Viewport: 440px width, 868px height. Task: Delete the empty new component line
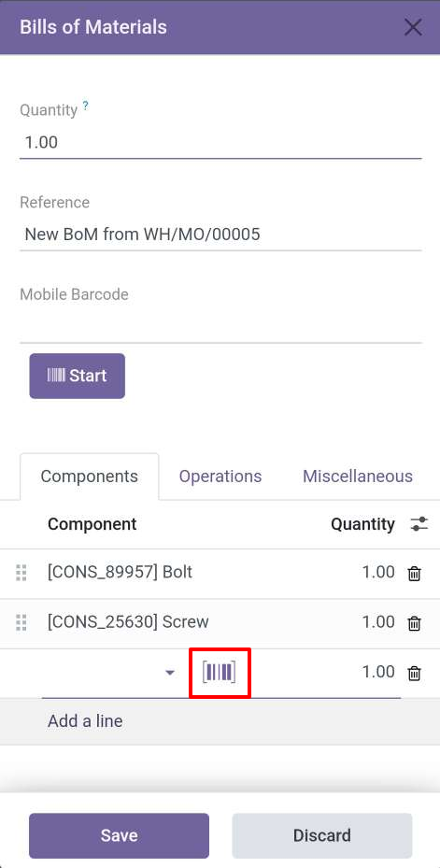pyautogui.click(x=414, y=673)
